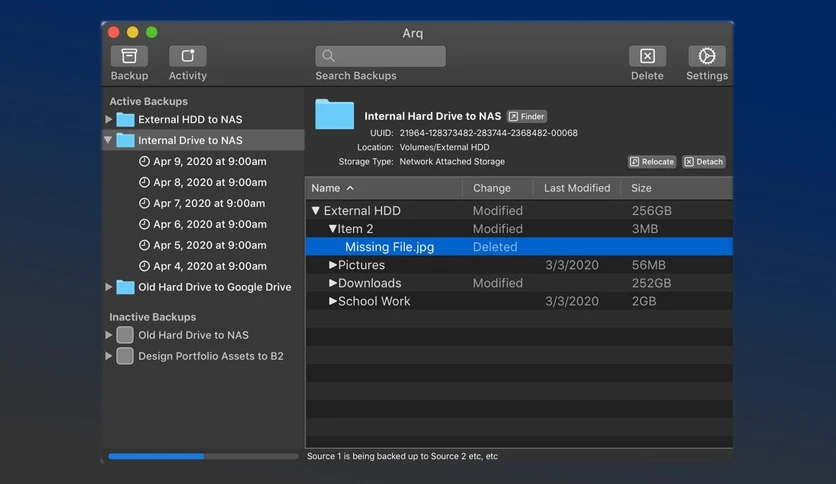The image size is (836, 484).
Task: Click the magnifier icon in search field
Action: pos(328,56)
